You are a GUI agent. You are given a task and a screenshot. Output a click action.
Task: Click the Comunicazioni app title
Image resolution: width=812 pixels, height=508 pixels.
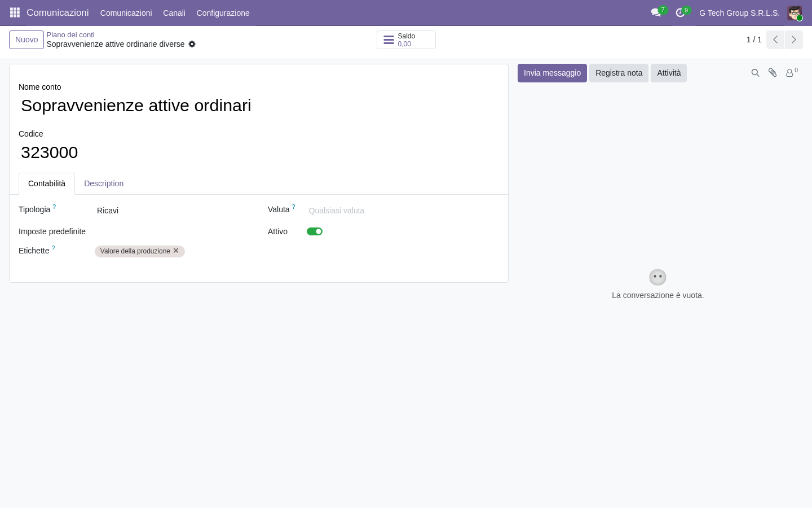58,12
